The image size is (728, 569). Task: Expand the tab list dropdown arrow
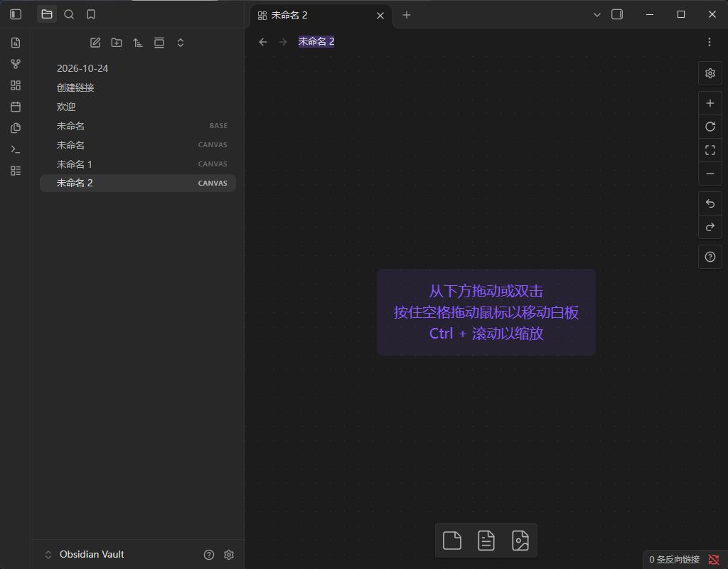(x=597, y=15)
